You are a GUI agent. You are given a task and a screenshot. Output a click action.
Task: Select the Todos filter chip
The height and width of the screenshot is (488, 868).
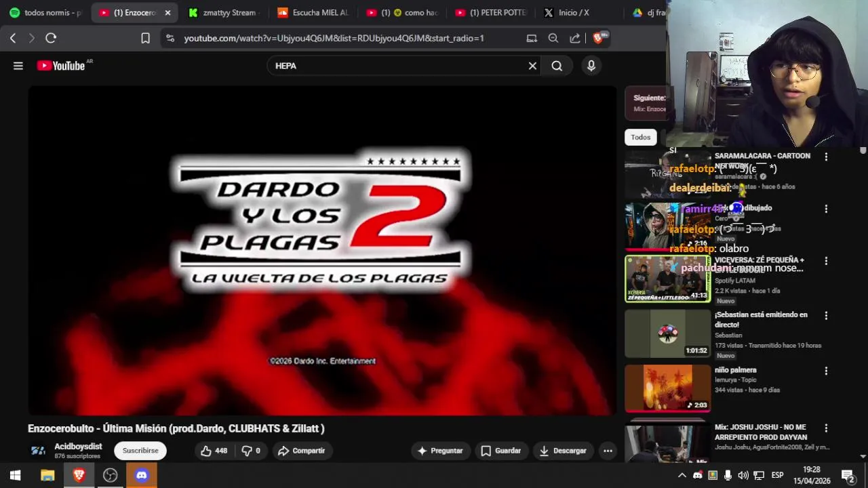[641, 137]
